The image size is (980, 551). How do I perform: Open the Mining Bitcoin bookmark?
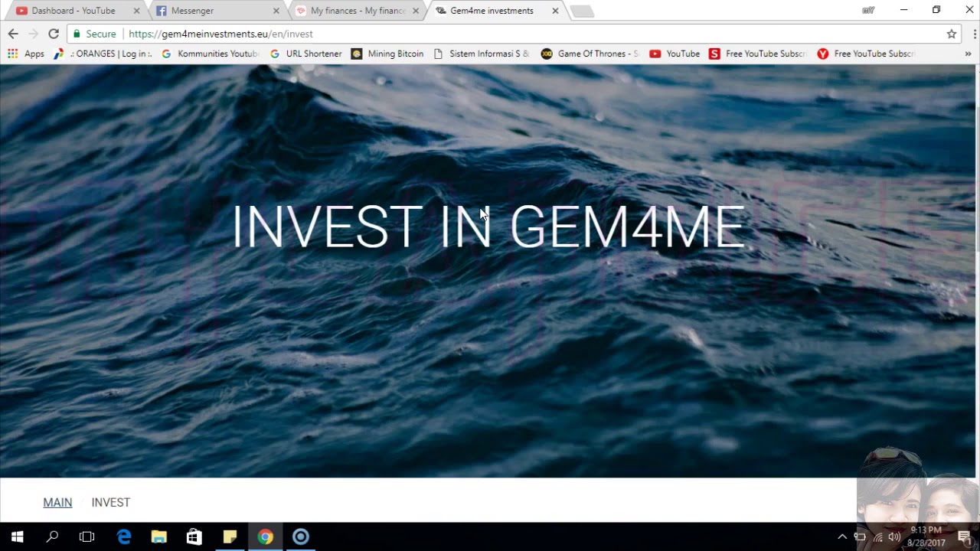tap(387, 54)
